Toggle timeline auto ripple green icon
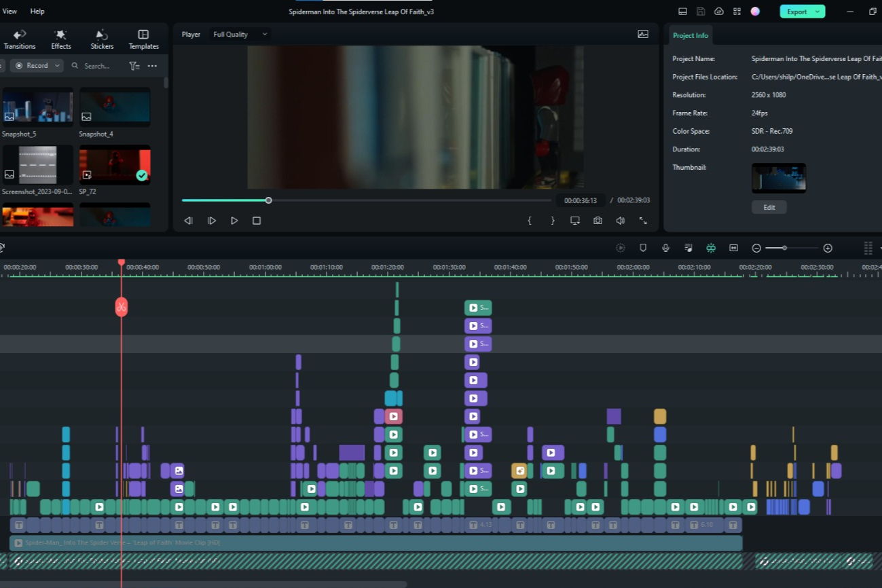 click(x=711, y=249)
